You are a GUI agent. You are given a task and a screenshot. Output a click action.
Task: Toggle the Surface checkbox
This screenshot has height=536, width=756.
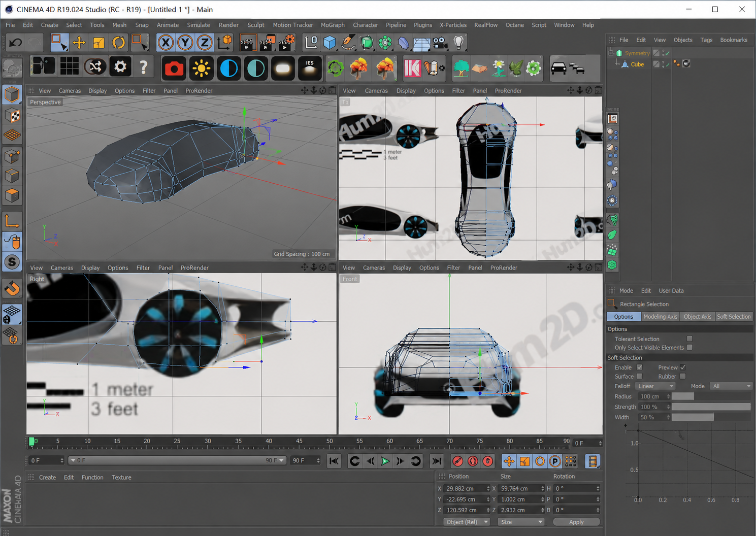(x=640, y=376)
